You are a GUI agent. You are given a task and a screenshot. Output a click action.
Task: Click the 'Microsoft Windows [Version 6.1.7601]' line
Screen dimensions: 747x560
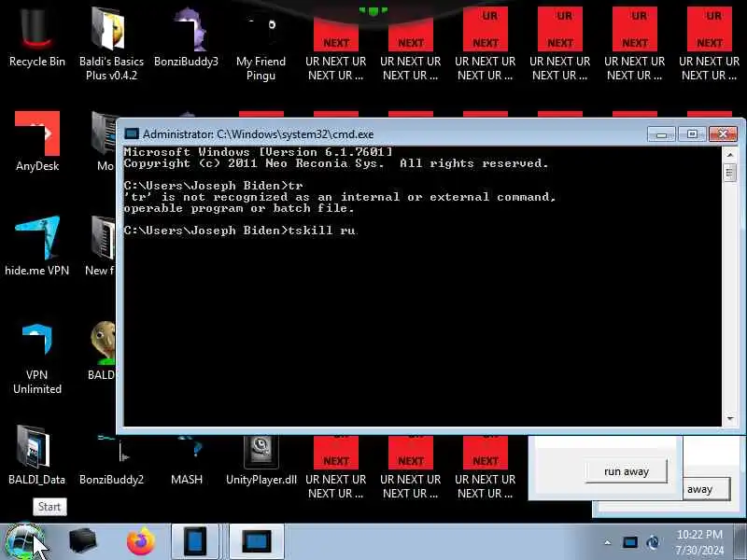258,152
